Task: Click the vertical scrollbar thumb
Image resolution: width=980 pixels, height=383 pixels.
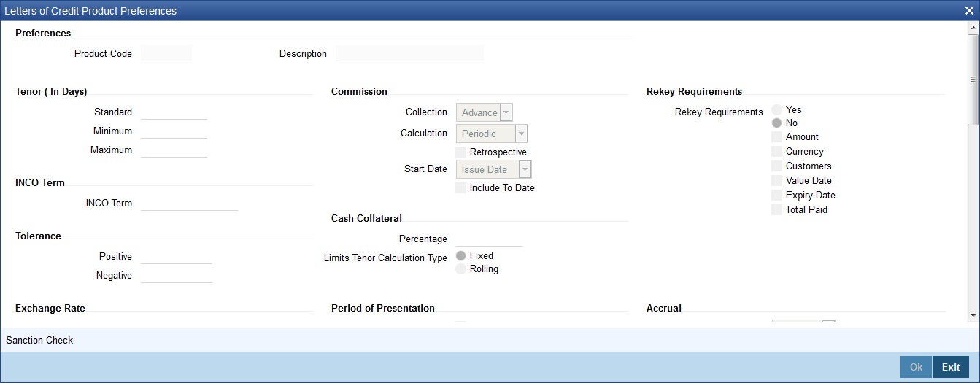Action: (973, 79)
